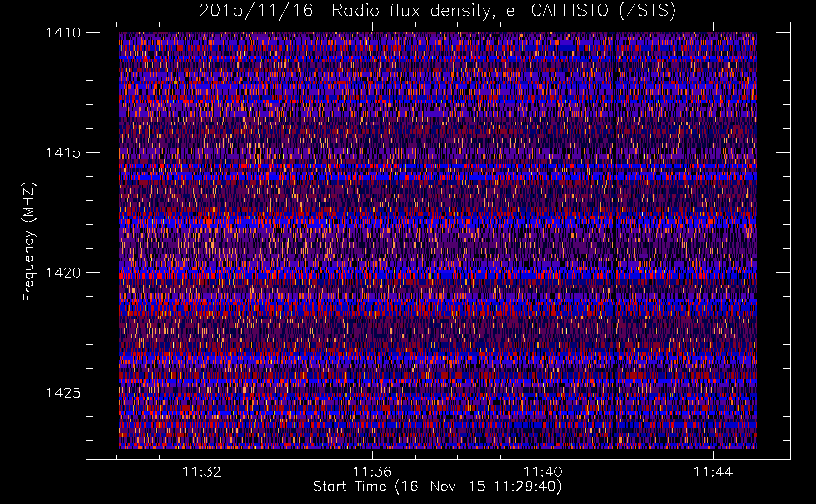The image size is (816, 504).
Task: Click the plot title "2015/11/16 Radio flux density, e-CALLISTO (ZSTS)"
Action: (437, 11)
